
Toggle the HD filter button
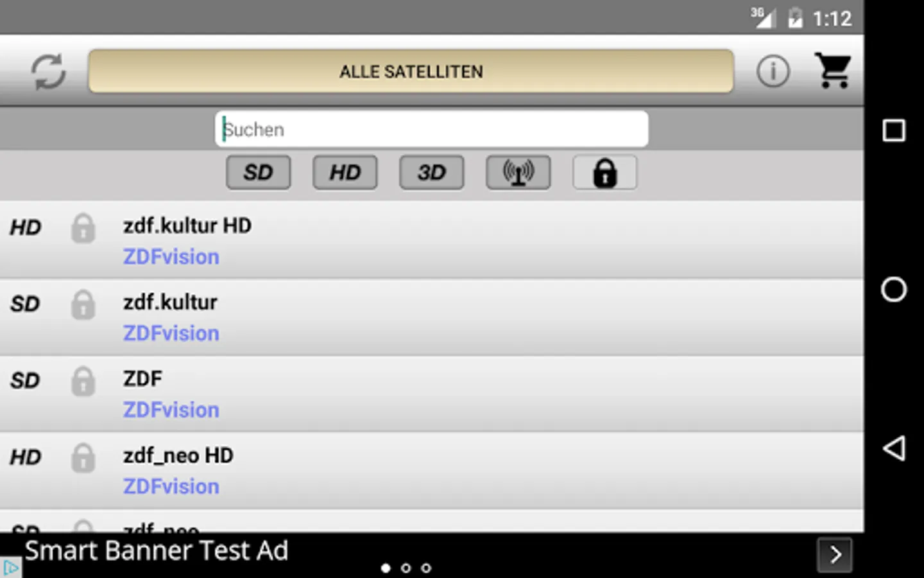tap(345, 173)
